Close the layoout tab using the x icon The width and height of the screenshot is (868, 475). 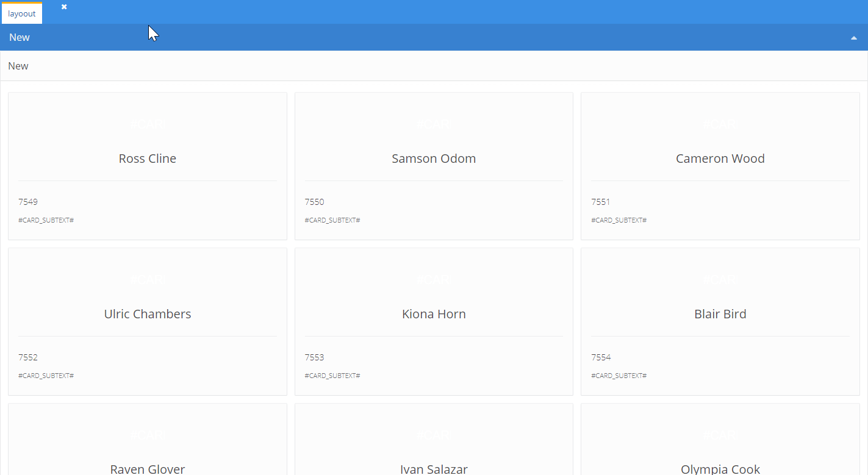point(64,7)
